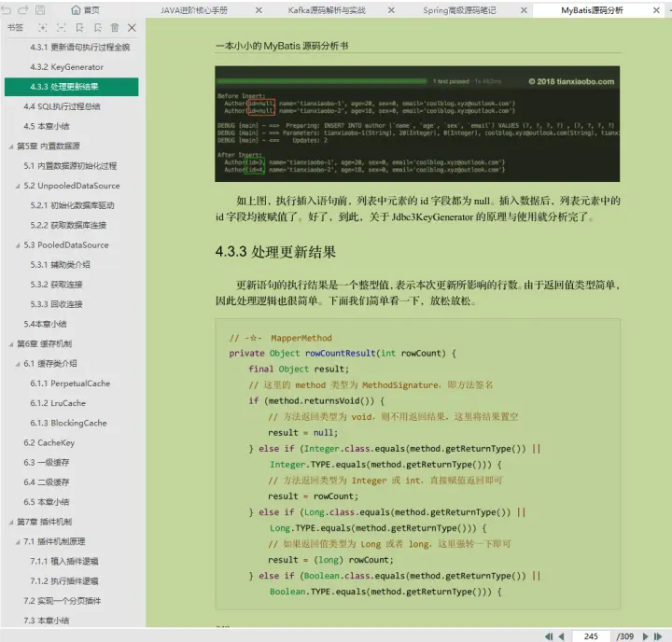This screenshot has height=642, width=672.
Task: Go to 6.3 一级缓存
Action: 47,463
